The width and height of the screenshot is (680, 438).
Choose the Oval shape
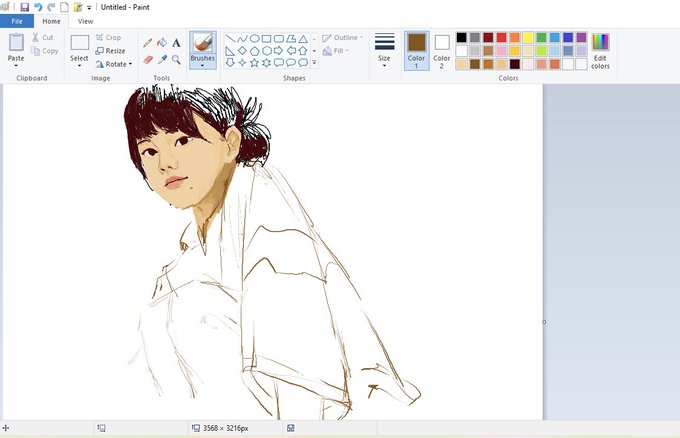tap(255, 39)
